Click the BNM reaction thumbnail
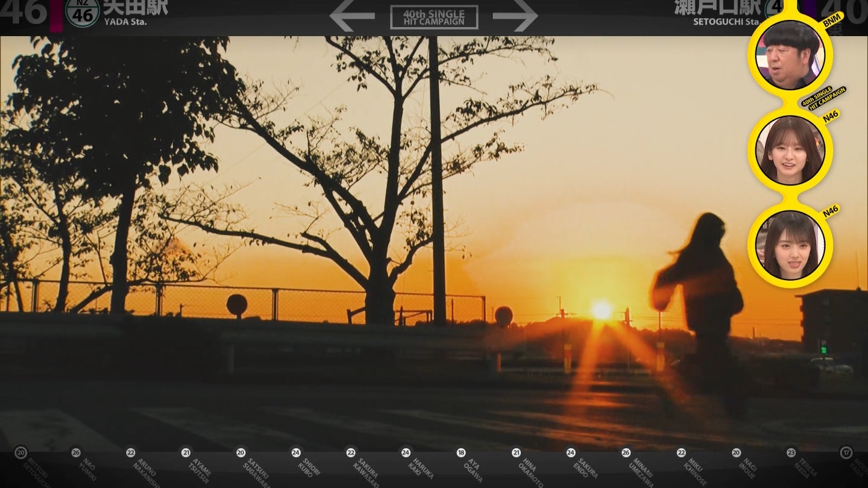The image size is (868, 488). 790,55
